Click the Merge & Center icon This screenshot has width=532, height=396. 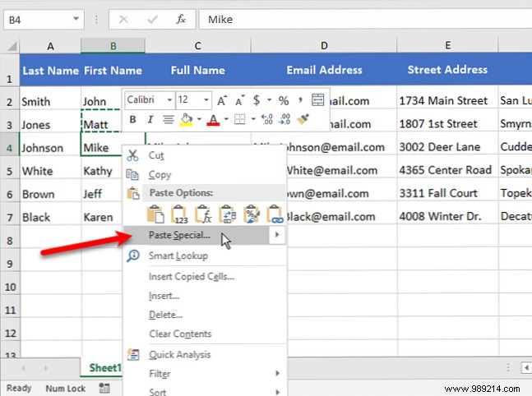[x=318, y=100]
